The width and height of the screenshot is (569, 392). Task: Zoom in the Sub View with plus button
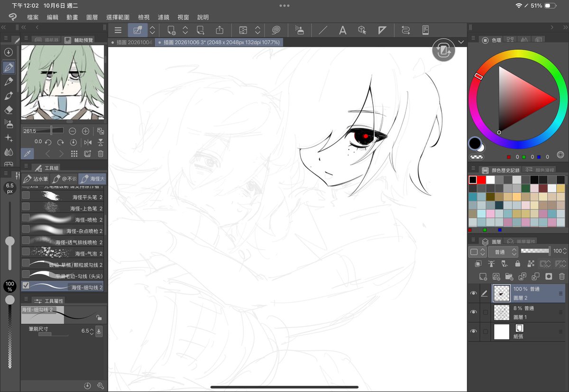click(x=86, y=131)
